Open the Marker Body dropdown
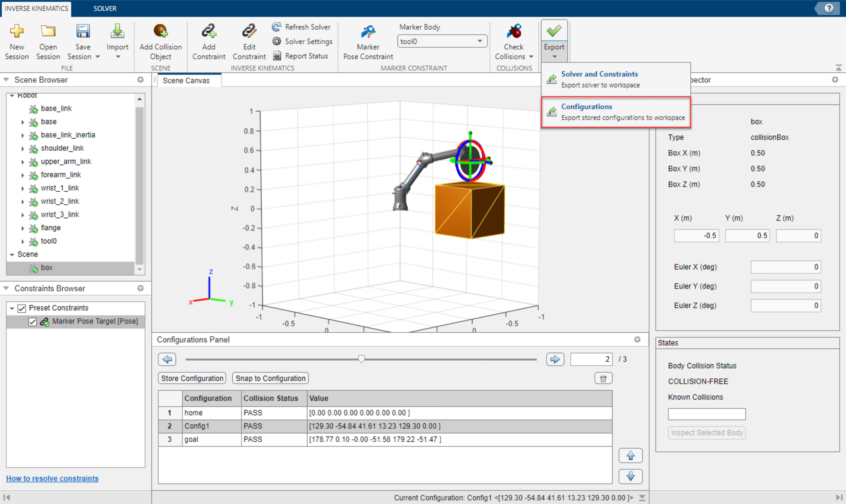Viewport: 846px width, 504px height. coord(479,41)
